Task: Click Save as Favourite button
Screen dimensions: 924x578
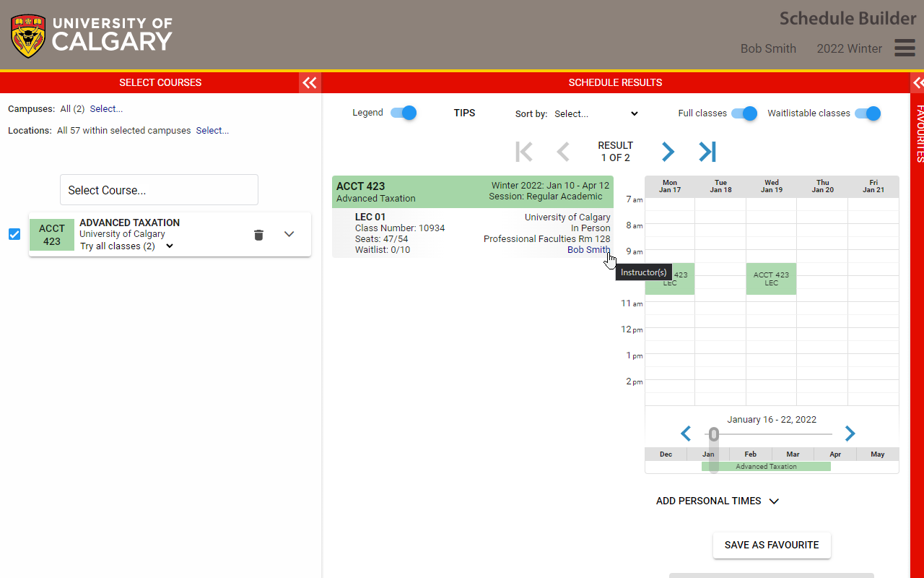Action: [772, 545]
